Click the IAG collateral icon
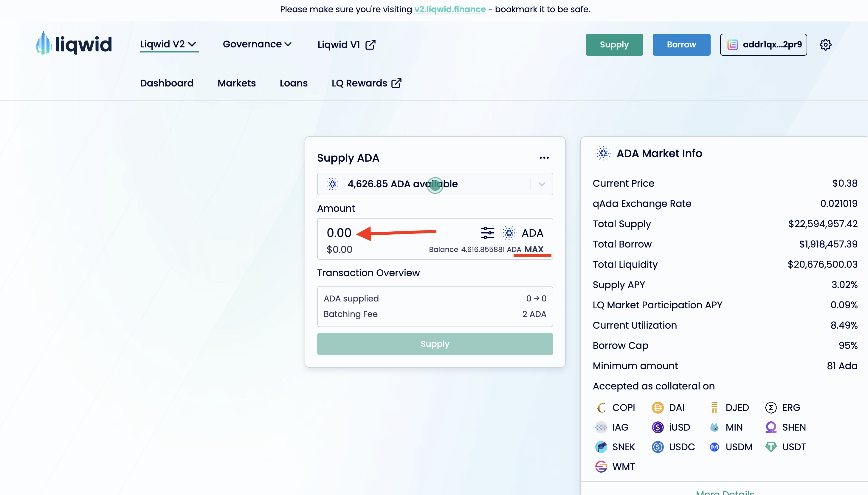The image size is (868, 495). (x=601, y=427)
